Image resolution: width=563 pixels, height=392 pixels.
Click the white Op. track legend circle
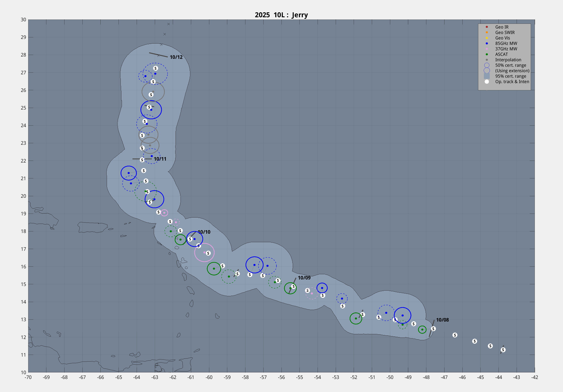(487, 82)
